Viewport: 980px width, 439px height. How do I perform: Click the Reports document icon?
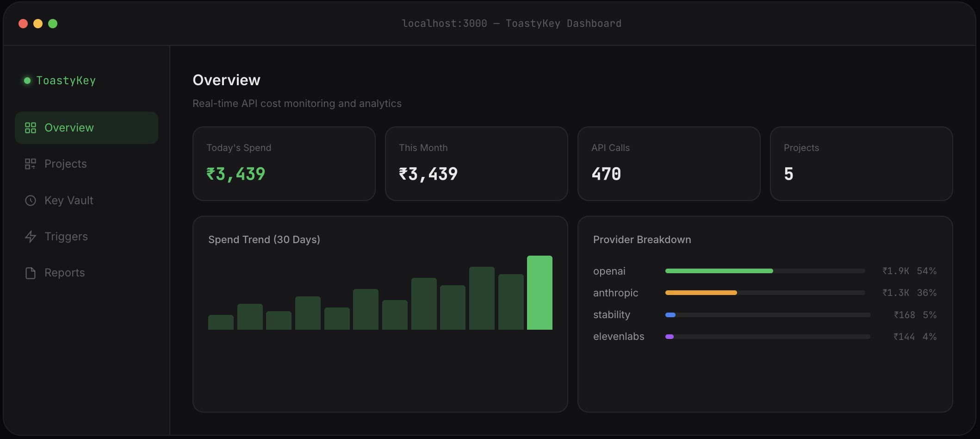[x=31, y=273]
